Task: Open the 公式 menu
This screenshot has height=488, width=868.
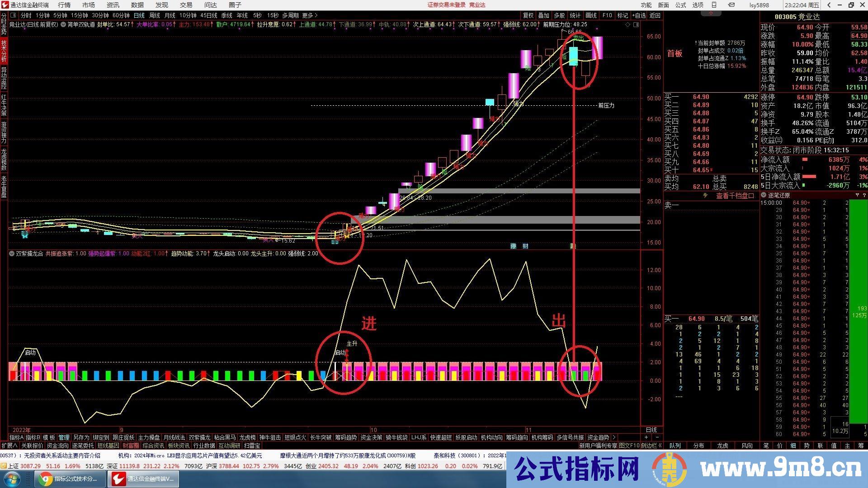Action: click(681, 5)
